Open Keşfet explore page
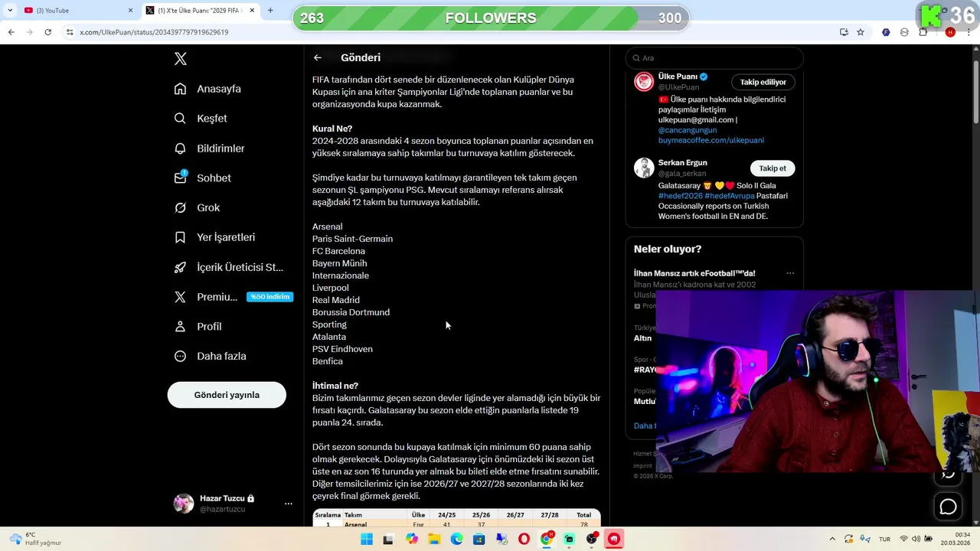980x551 pixels. [x=201, y=119]
